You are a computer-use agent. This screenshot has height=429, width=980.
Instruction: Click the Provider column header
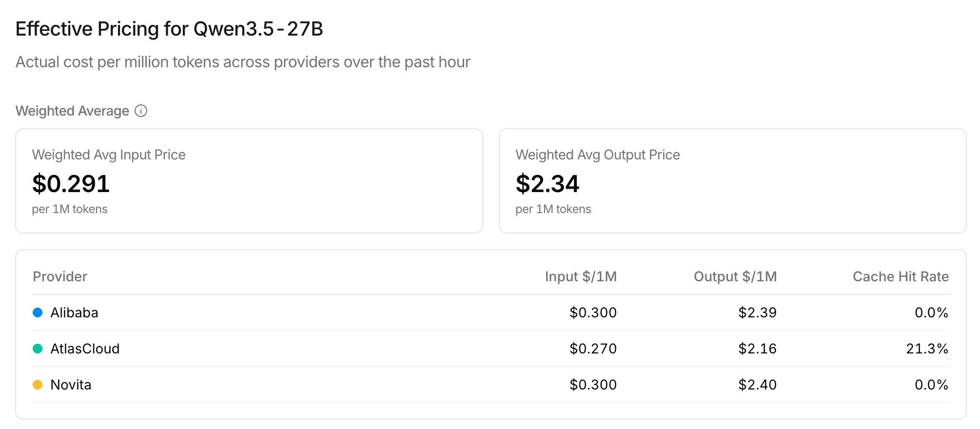click(x=60, y=276)
